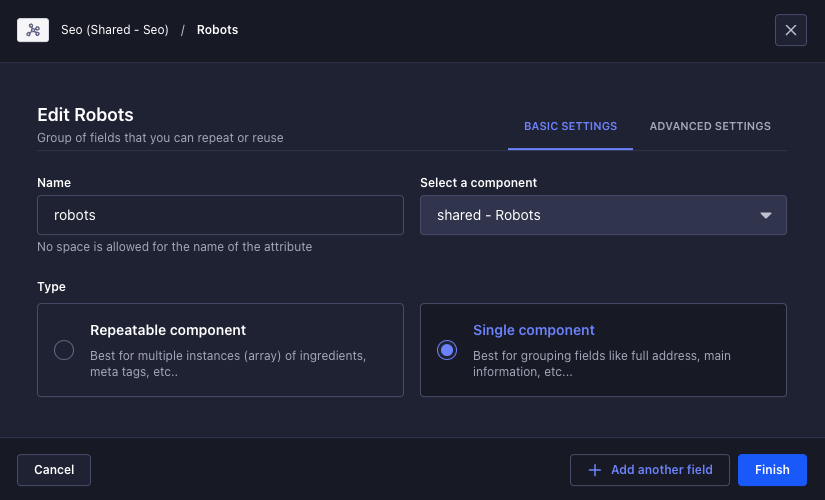Open the 'shared - Robots' component selector
This screenshot has height=500, width=825.
(590, 215)
